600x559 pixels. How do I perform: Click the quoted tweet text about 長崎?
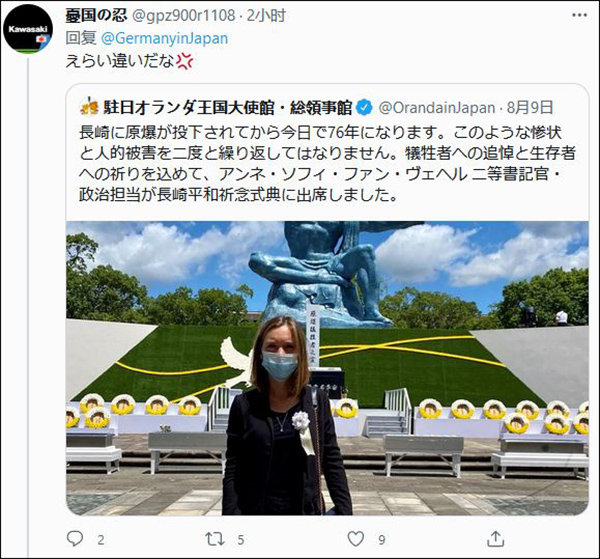[x=327, y=164]
